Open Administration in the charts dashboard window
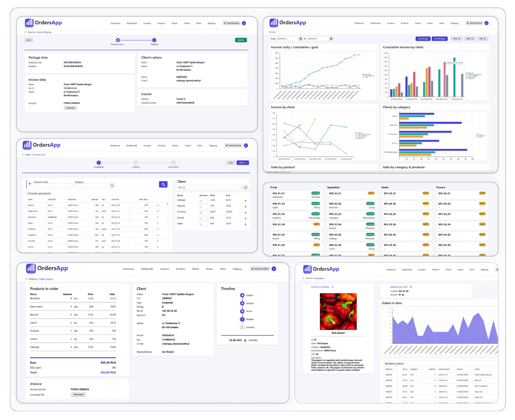The width and height of the screenshot is (515, 420). pos(474,23)
